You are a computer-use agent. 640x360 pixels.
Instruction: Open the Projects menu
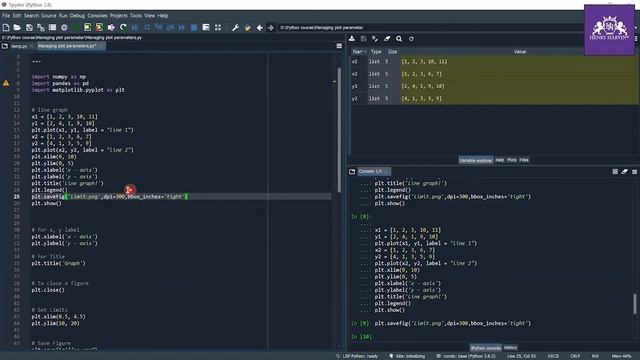click(118, 16)
